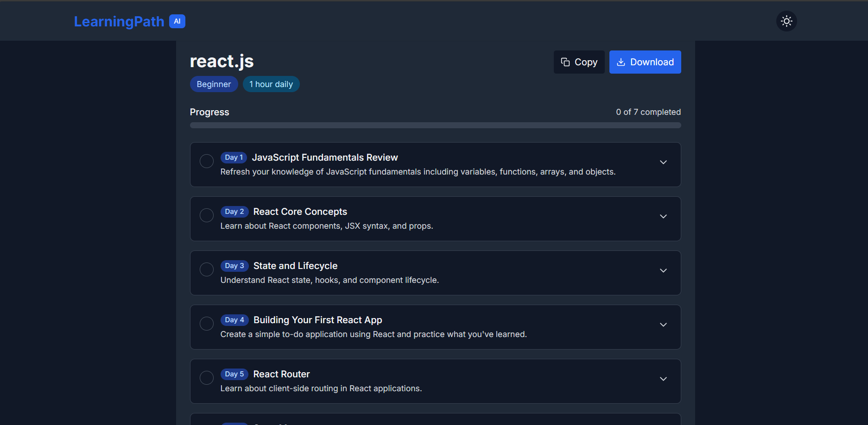Click 'Learn about client-side routing' description
The width and height of the screenshot is (868, 425).
(x=321, y=388)
